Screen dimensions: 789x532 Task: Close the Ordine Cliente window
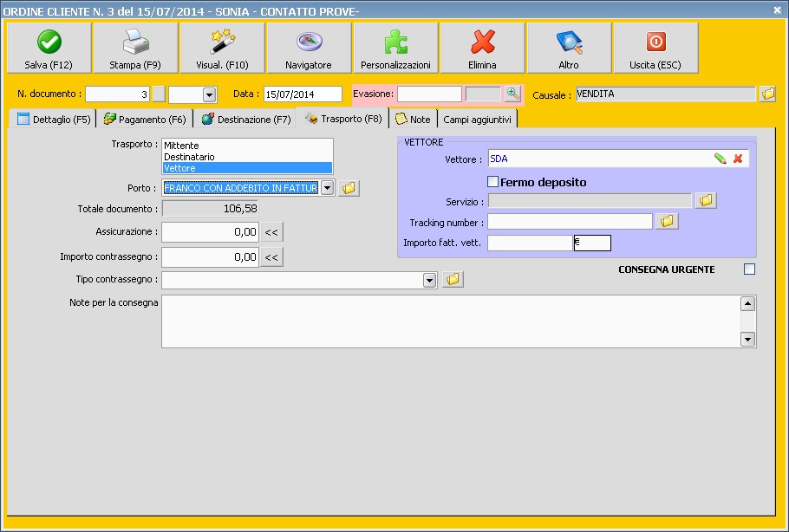777,10
